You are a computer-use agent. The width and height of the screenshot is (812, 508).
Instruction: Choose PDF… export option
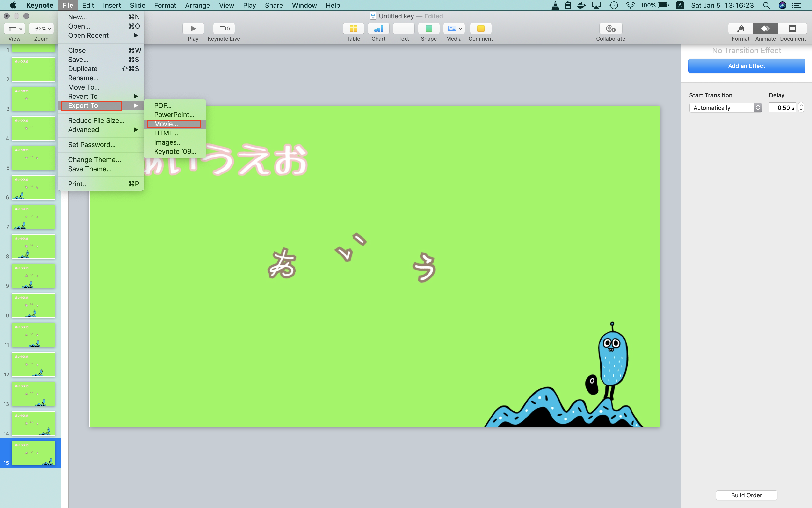pyautogui.click(x=175, y=105)
